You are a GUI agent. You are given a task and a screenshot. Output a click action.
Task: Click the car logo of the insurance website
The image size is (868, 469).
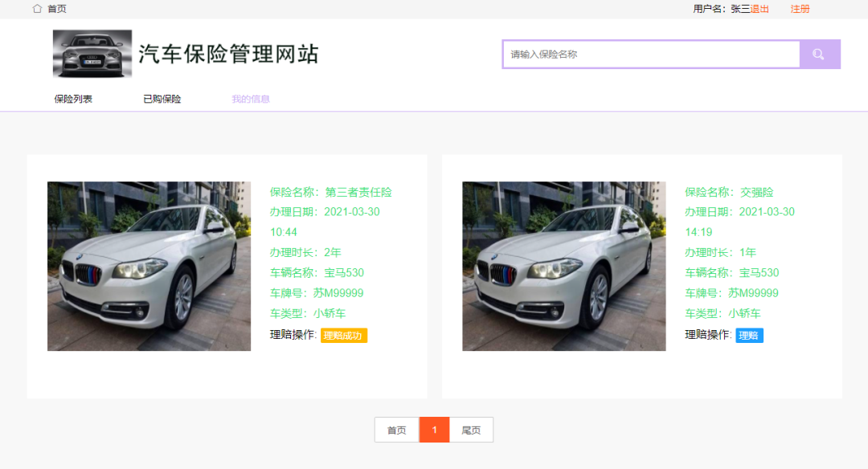[x=92, y=55]
